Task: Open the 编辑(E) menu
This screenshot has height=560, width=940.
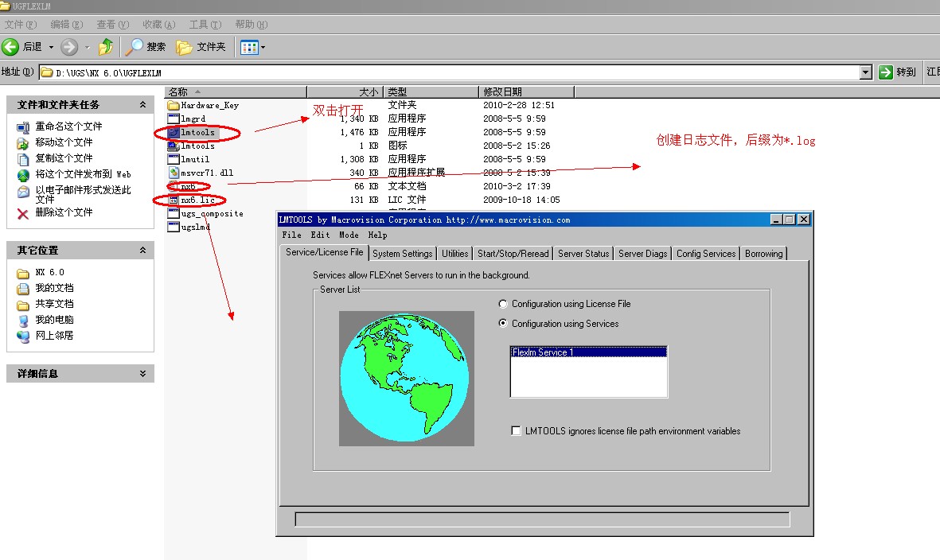Action: pos(67,25)
